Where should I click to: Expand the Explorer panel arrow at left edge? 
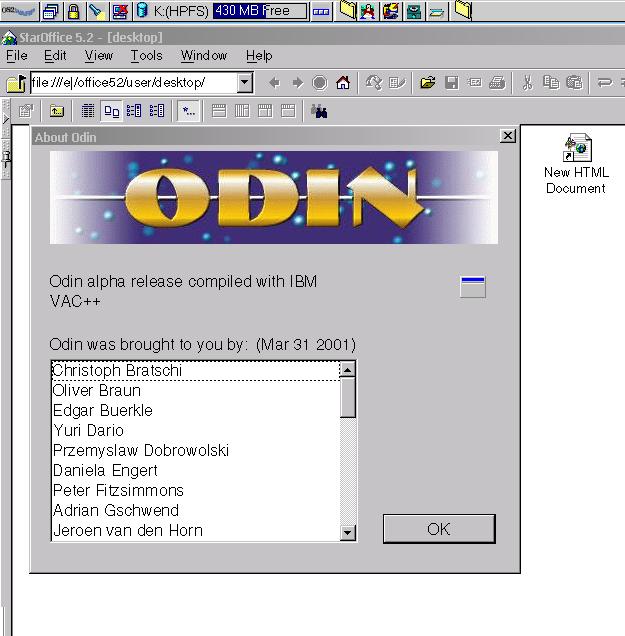5,119
